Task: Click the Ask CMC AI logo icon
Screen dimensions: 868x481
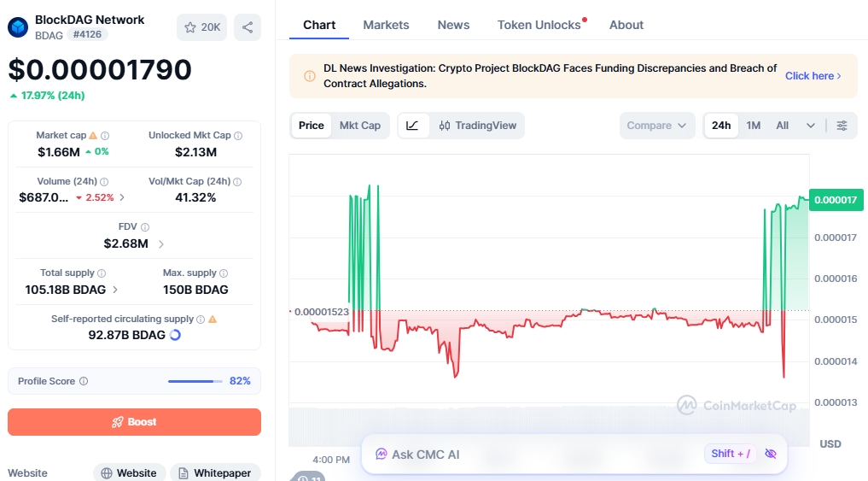Action: click(381, 454)
